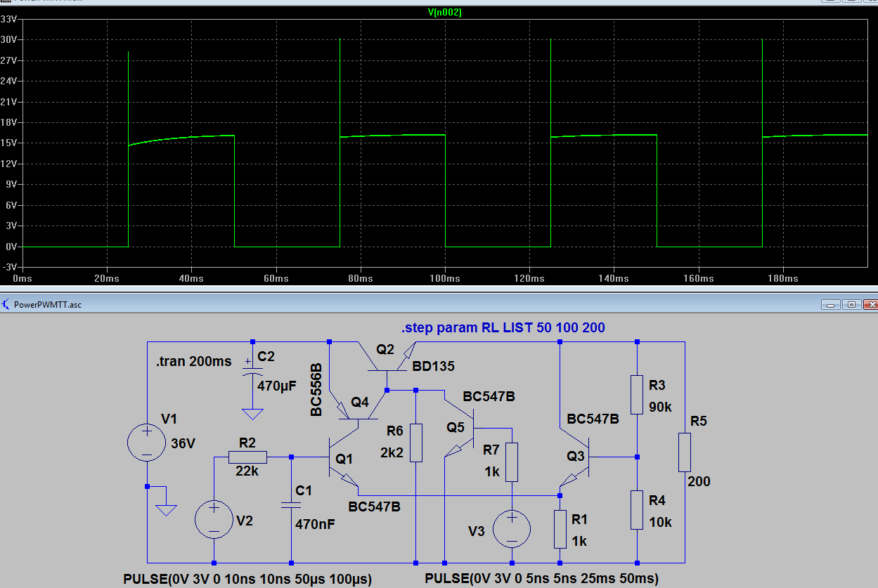Click the R5 reference designator label
Image resolution: width=878 pixels, height=588 pixels.
tap(698, 422)
